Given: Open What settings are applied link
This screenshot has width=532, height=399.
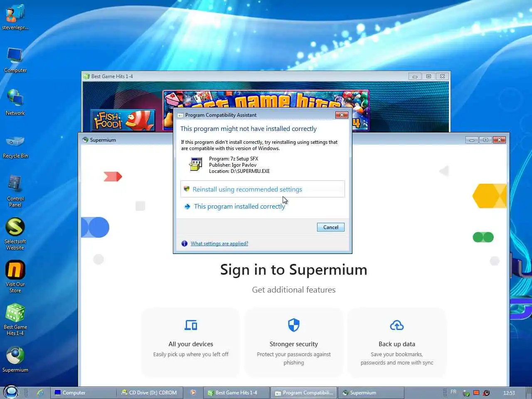Looking at the screenshot, I should pyautogui.click(x=219, y=244).
